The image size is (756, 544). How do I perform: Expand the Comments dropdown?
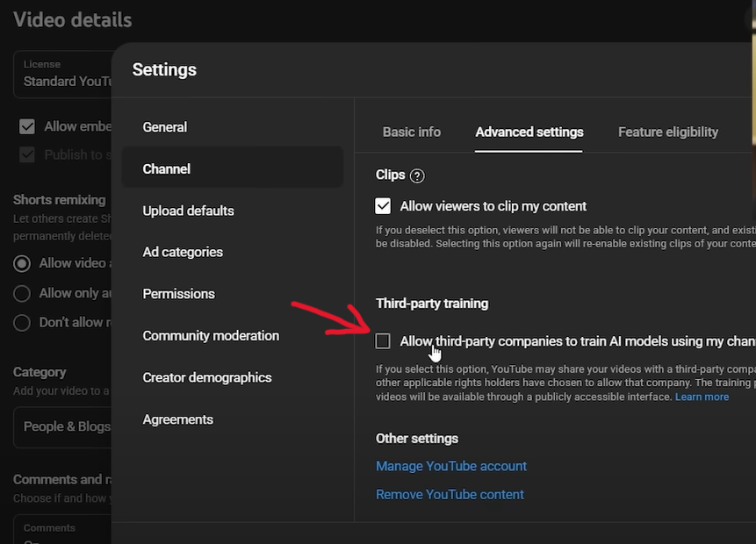(x=61, y=532)
